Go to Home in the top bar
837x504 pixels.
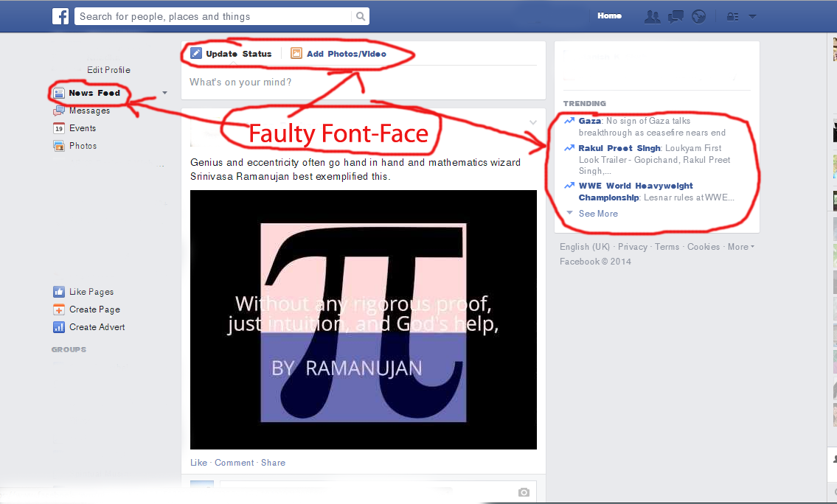[609, 16]
